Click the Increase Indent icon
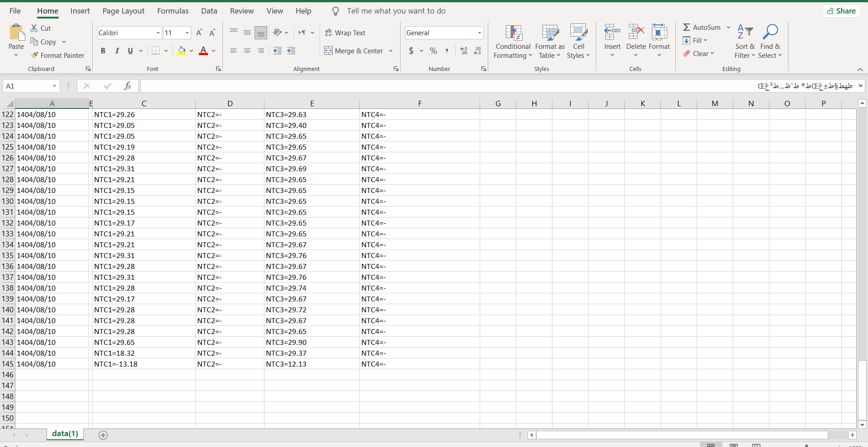Viewport: 868px width, 447px height. tap(291, 51)
